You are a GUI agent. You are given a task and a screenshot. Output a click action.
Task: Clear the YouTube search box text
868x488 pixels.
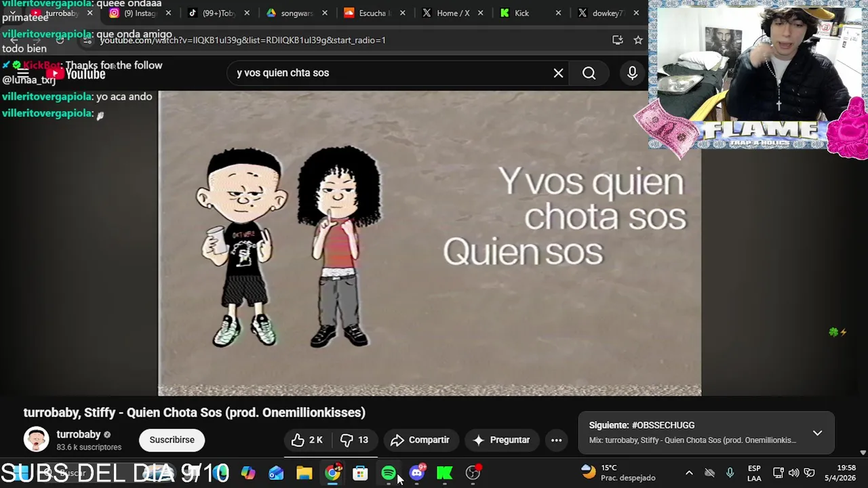[x=558, y=73]
